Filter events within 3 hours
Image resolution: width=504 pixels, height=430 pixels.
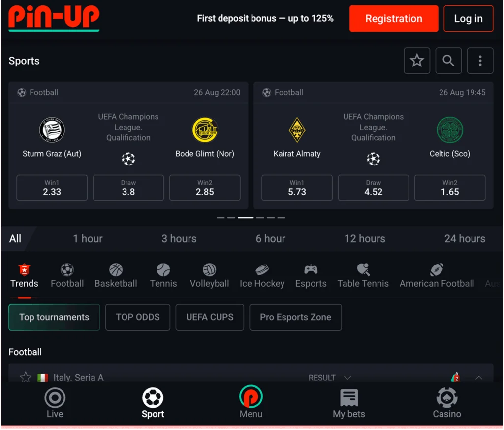[179, 238]
